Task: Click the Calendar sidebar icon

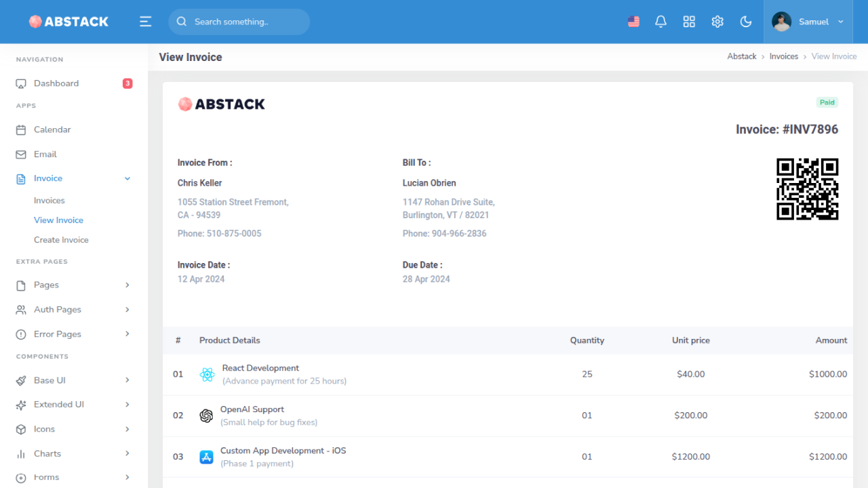Action: (x=21, y=129)
